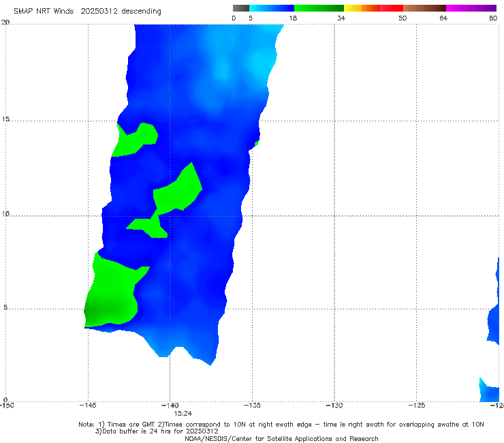Click the longitude label "-130"
This screenshot has width=504, height=443.
[x=334, y=406]
